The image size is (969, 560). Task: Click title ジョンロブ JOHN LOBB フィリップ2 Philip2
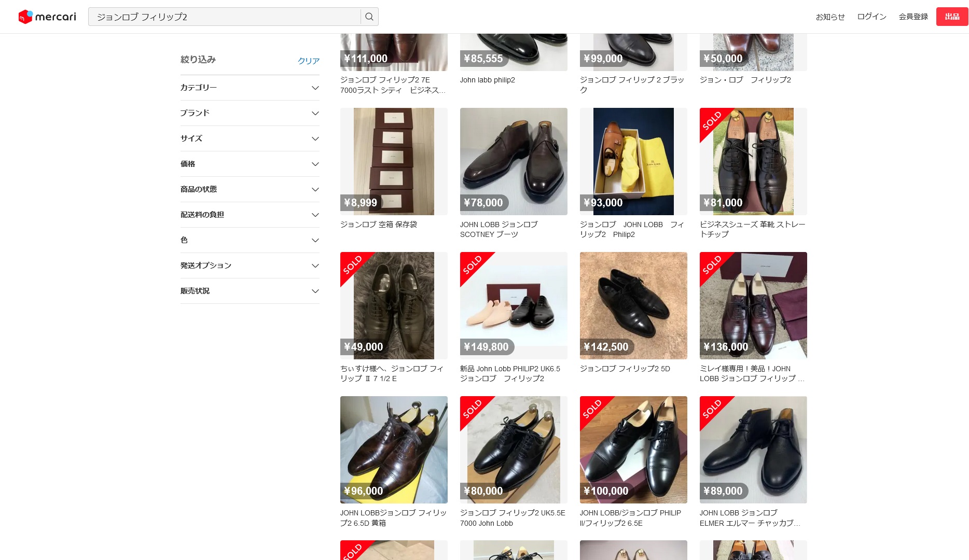click(632, 229)
